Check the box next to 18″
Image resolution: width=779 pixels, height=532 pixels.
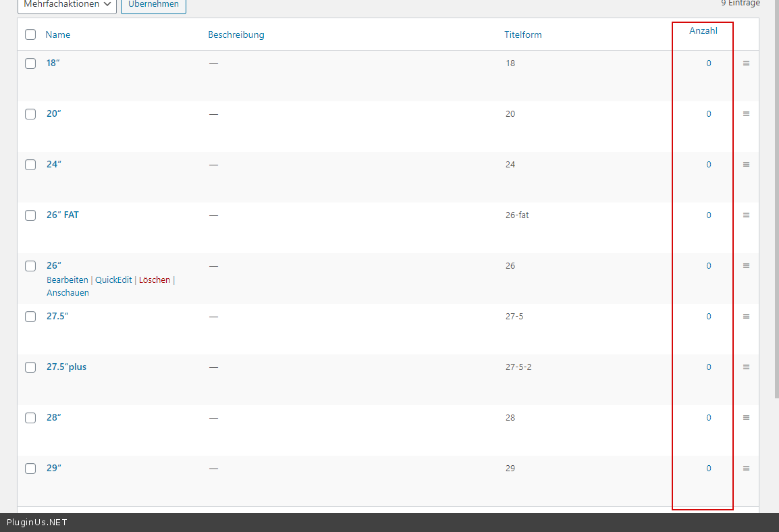30,63
